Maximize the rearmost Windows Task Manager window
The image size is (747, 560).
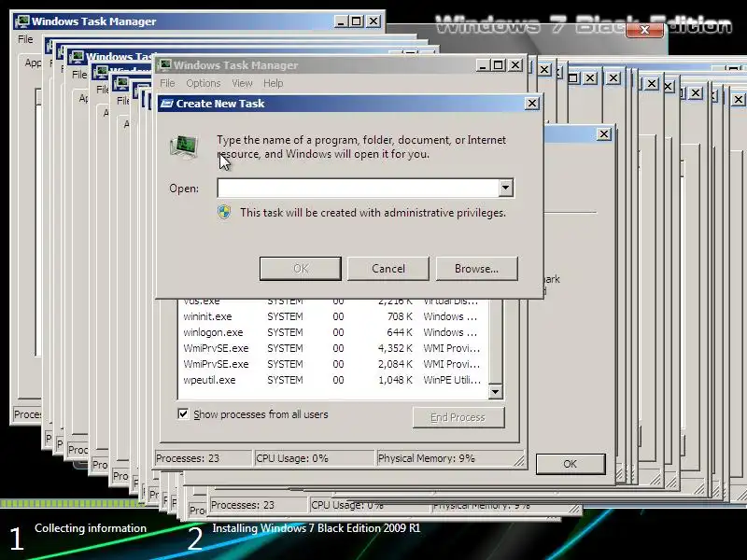[357, 21]
